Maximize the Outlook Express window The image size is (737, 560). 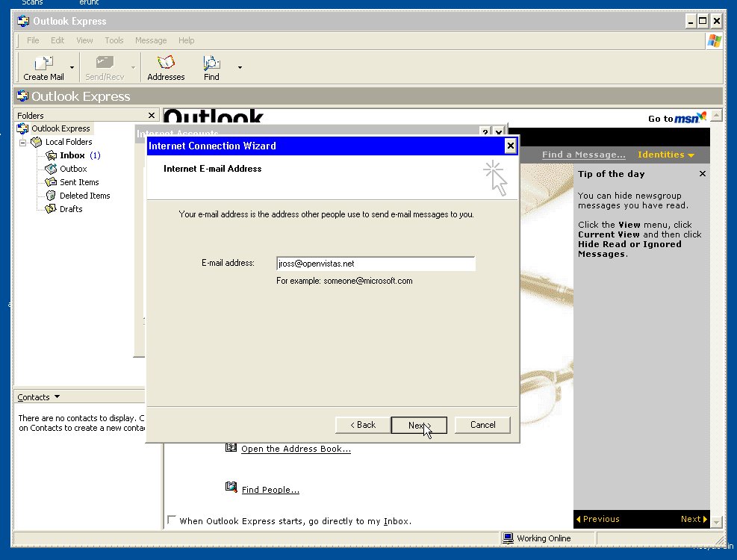[x=703, y=21]
